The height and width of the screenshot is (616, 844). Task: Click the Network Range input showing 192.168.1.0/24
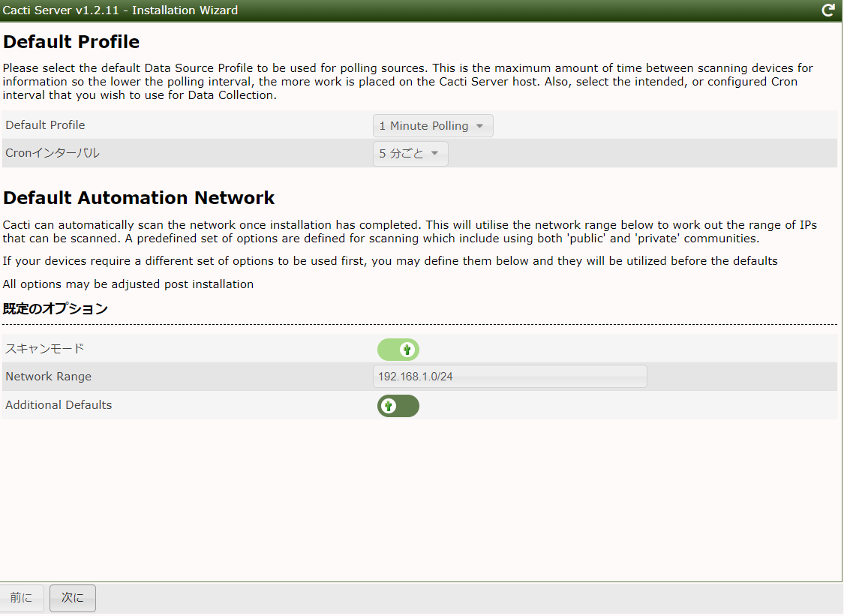pyautogui.click(x=510, y=376)
